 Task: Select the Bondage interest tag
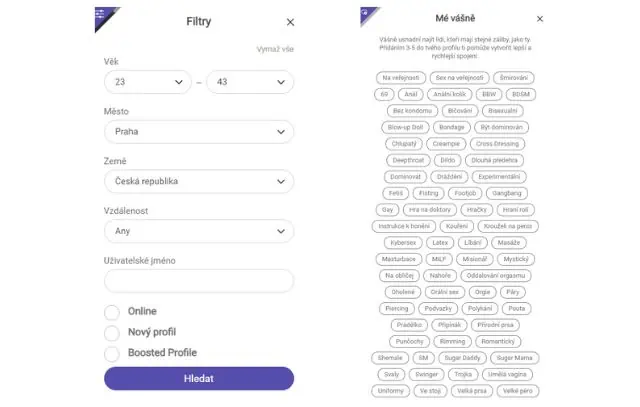(x=452, y=127)
